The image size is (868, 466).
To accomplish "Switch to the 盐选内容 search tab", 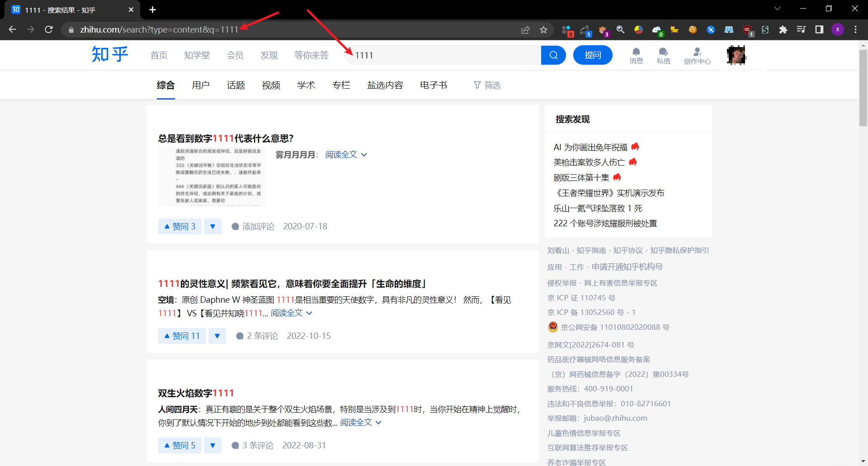I will 385,85.
